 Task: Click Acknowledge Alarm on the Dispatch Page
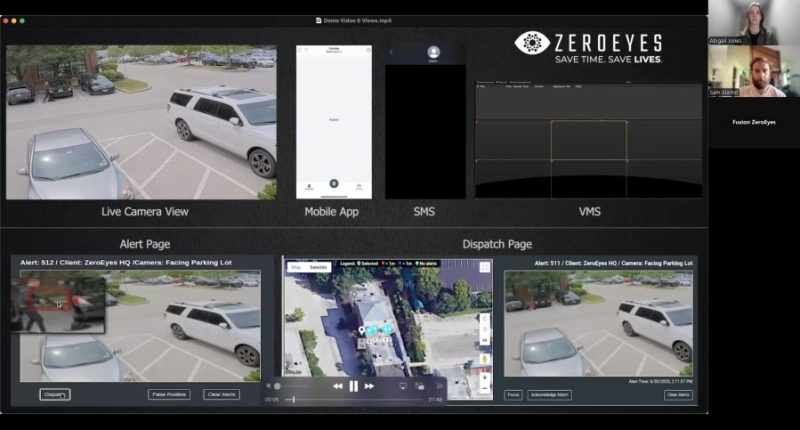coord(549,395)
